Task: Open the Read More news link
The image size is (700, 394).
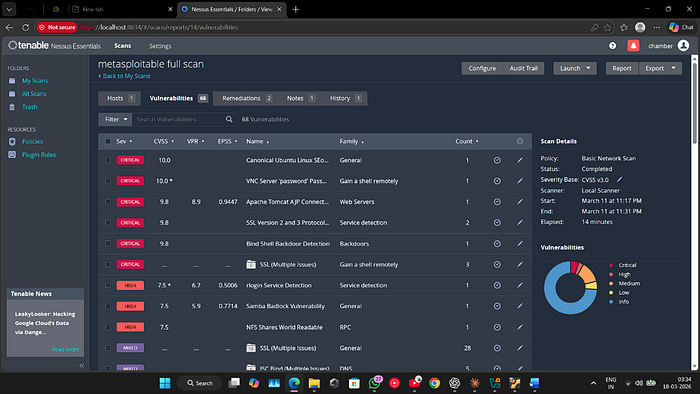Action: (x=65, y=349)
